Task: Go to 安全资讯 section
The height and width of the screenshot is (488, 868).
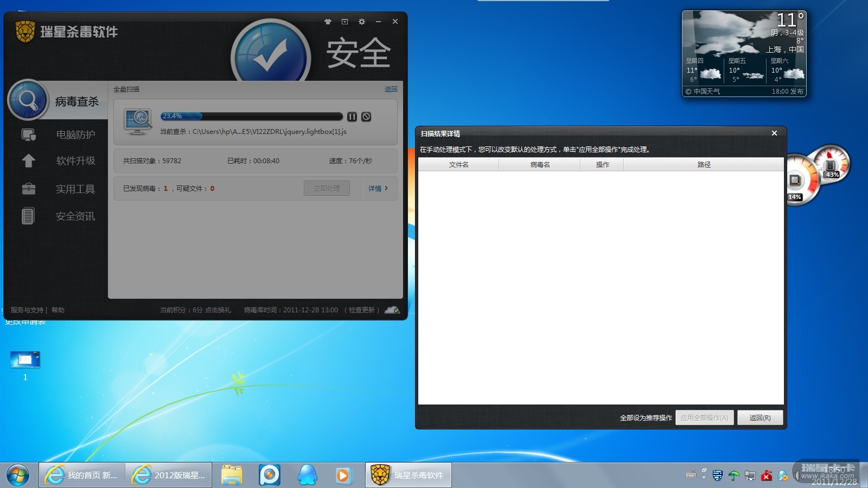Action: point(75,216)
